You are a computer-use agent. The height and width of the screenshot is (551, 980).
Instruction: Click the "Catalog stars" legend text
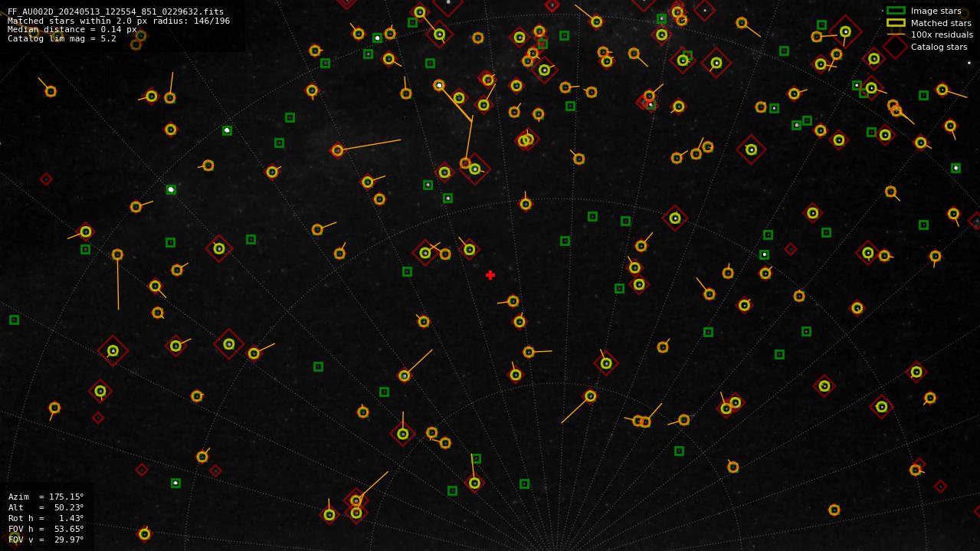pyautogui.click(x=939, y=47)
